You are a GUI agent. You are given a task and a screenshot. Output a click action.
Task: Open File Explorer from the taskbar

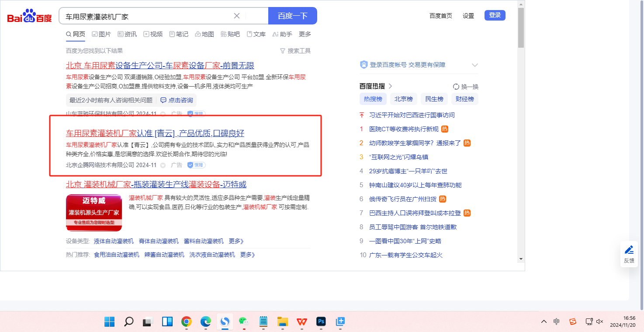coord(282,322)
